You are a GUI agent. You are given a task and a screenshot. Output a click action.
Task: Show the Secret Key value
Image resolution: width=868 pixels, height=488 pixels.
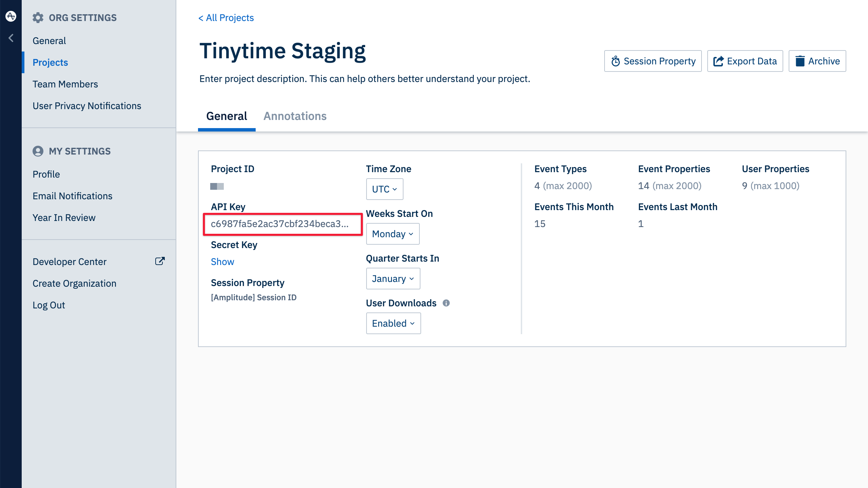223,261
